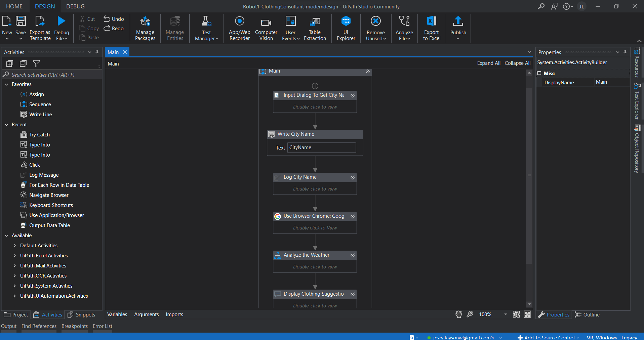The width and height of the screenshot is (644, 340).
Task: Collapse the Recent section
Action: (6, 125)
